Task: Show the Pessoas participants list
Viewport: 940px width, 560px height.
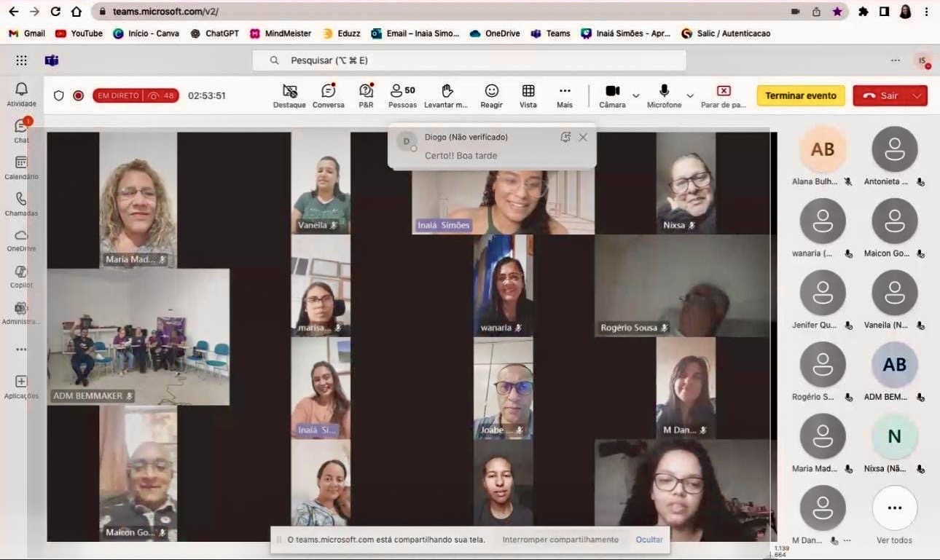Action: pos(402,95)
